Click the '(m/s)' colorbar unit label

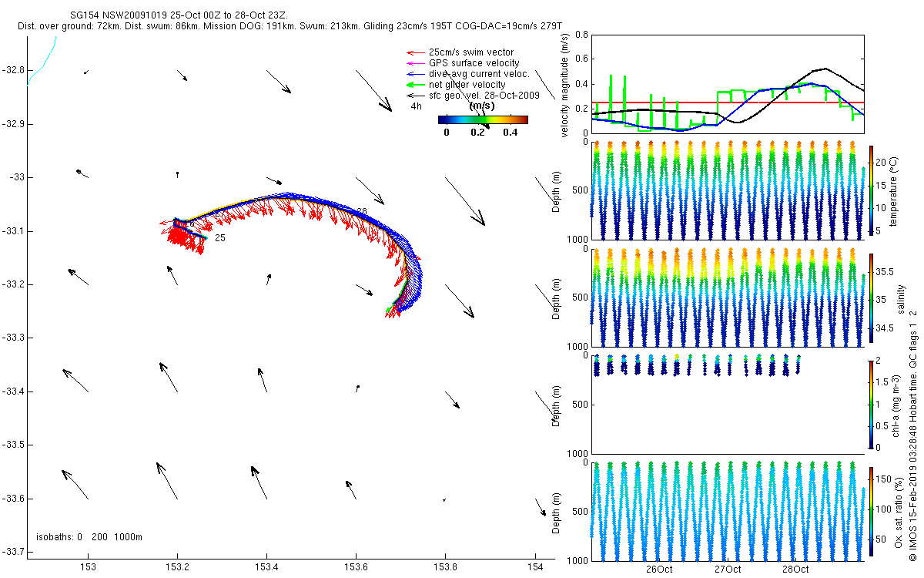(x=482, y=106)
